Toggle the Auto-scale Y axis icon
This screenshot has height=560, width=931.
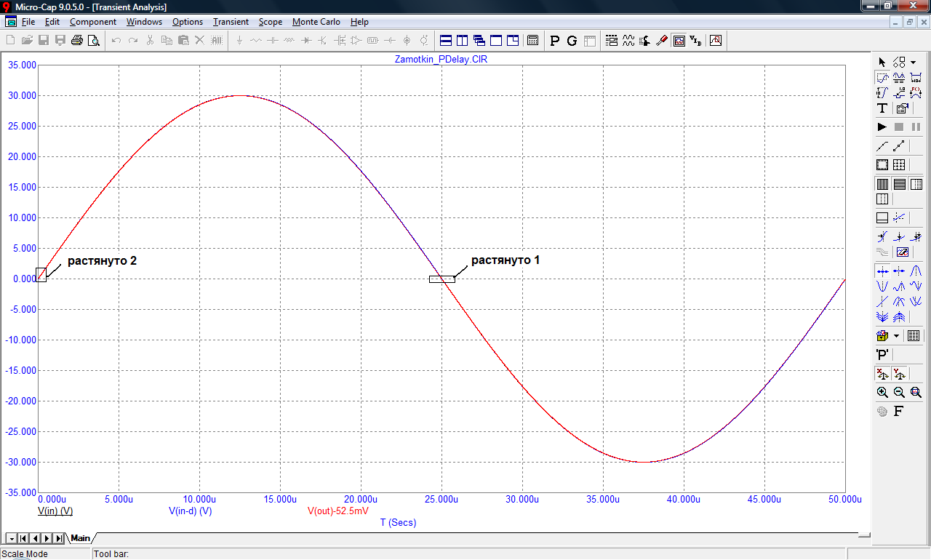coord(899,375)
